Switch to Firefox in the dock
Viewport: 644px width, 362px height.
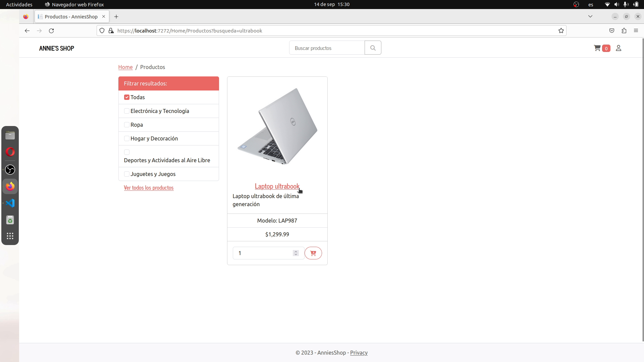pyautogui.click(x=10, y=186)
